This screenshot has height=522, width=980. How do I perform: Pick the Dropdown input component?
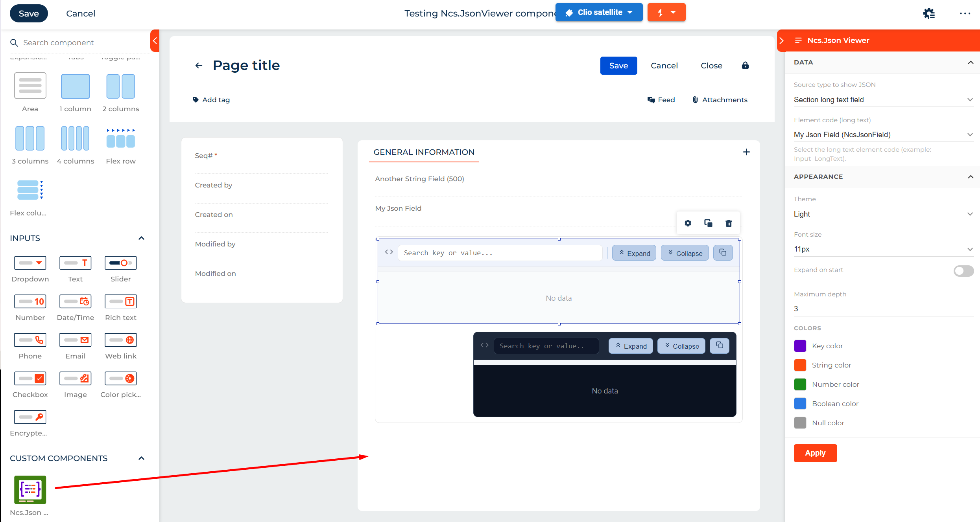click(30, 263)
